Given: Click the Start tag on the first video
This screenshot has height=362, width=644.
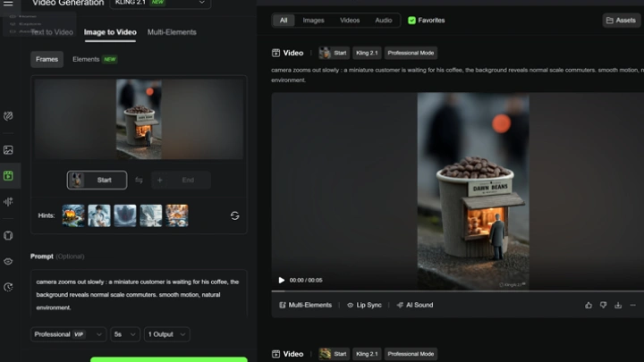Looking at the screenshot, I should [x=334, y=53].
